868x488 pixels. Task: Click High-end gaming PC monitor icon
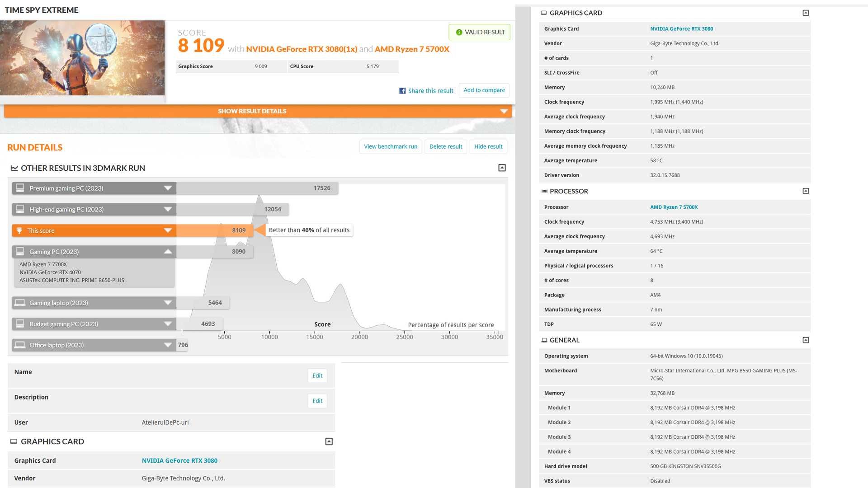(x=20, y=209)
